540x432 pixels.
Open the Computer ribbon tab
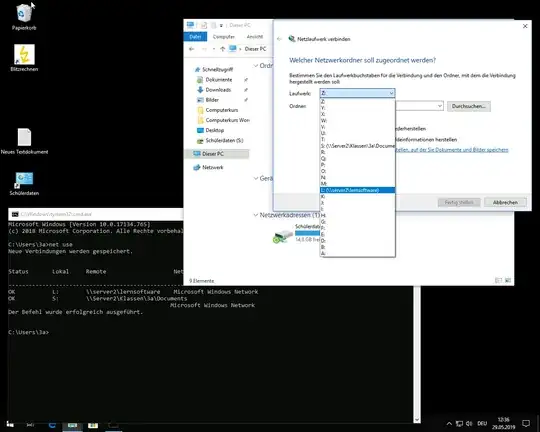click(x=224, y=37)
